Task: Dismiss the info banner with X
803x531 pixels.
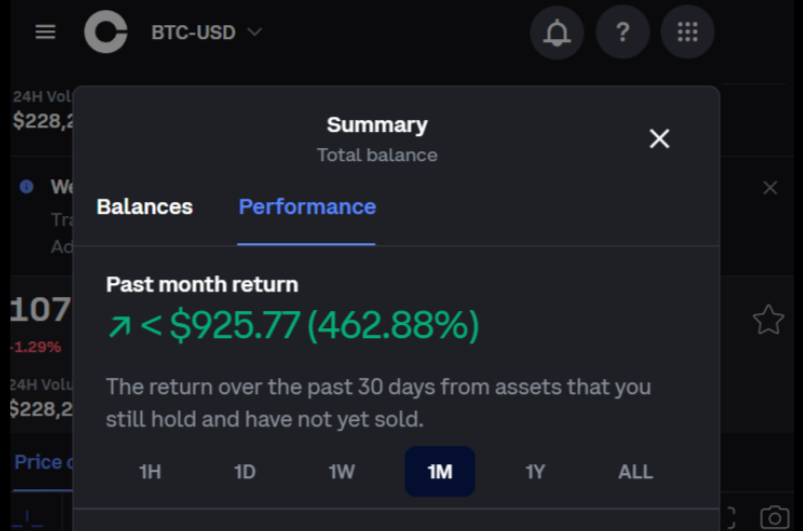Action: 770,188
